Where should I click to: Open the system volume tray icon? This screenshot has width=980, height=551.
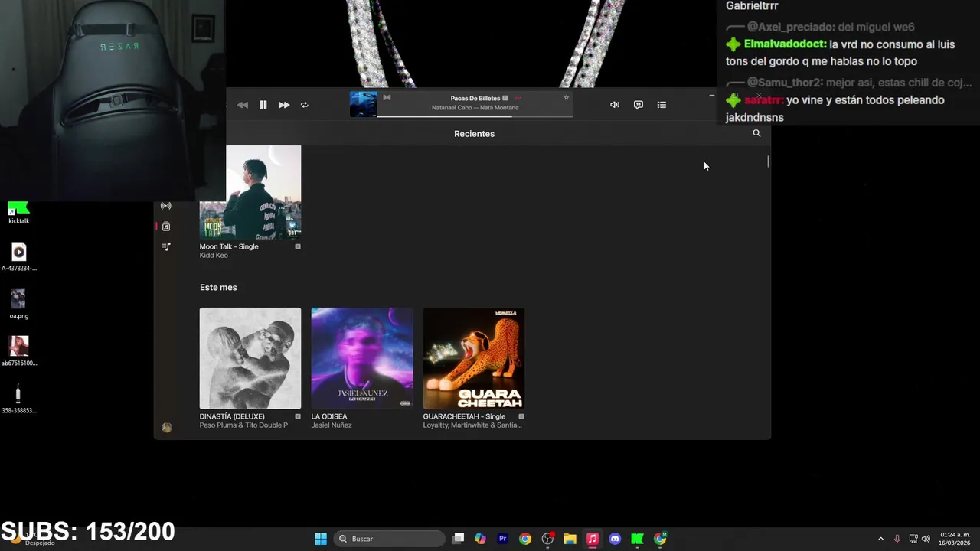click(926, 539)
